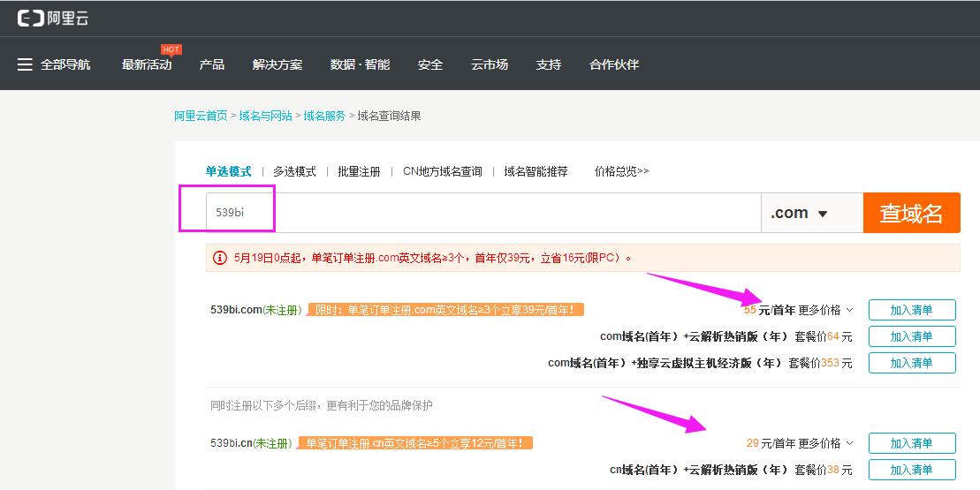This screenshot has height=490, width=980.
Task: Go to 域名与网站 breadcrumb link
Action: point(266,116)
